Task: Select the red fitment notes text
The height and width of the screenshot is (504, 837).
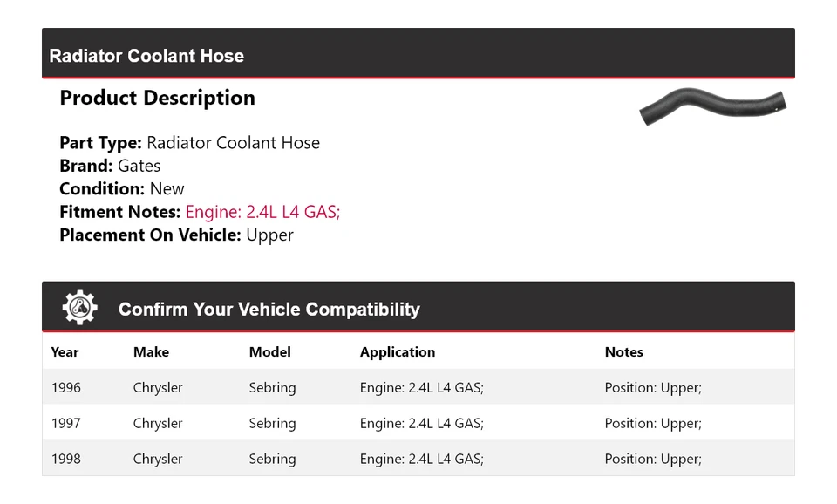Action: click(x=262, y=212)
